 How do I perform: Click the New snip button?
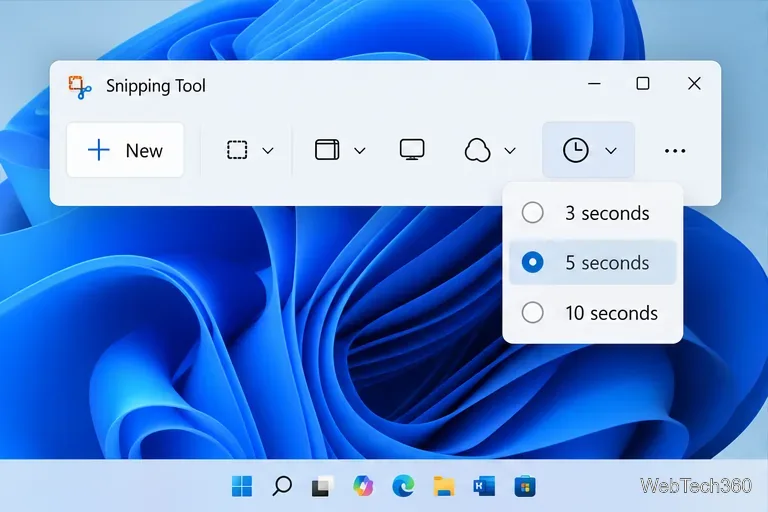pos(125,150)
